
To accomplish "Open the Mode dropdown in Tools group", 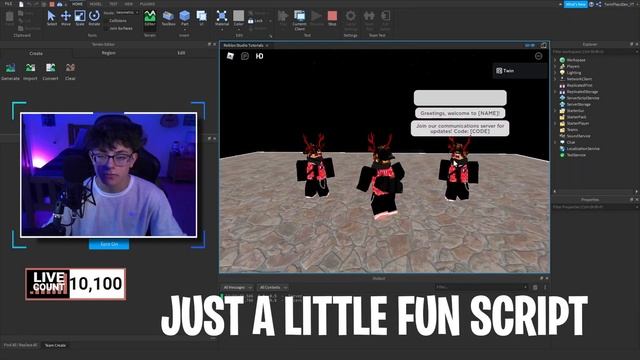I will 127,13.
